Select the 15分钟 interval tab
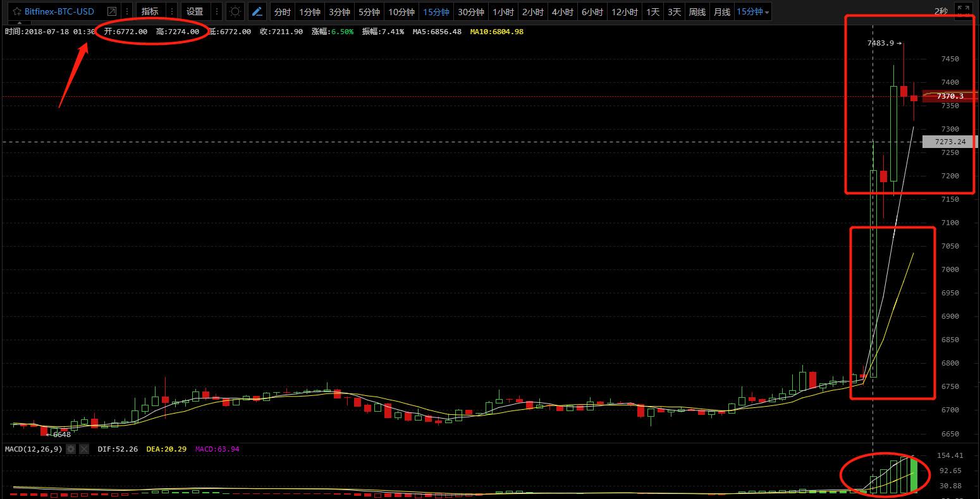The height and width of the screenshot is (499, 980). [436, 11]
